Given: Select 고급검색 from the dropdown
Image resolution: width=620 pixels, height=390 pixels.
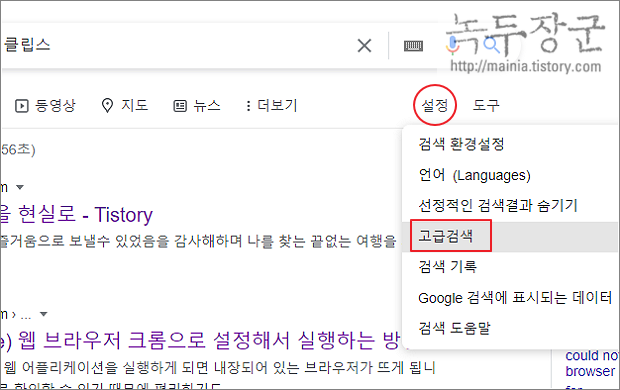Looking at the screenshot, I should tap(510, 237).
